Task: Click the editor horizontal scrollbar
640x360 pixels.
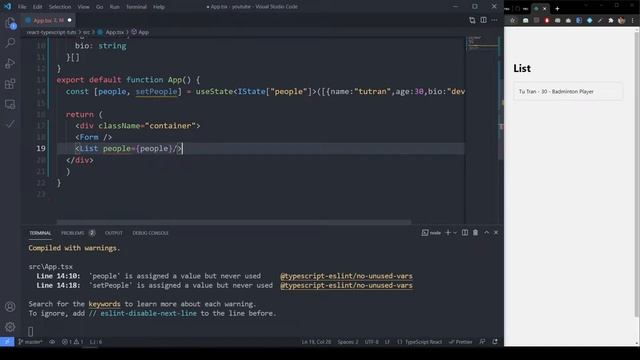Action: 234,222
